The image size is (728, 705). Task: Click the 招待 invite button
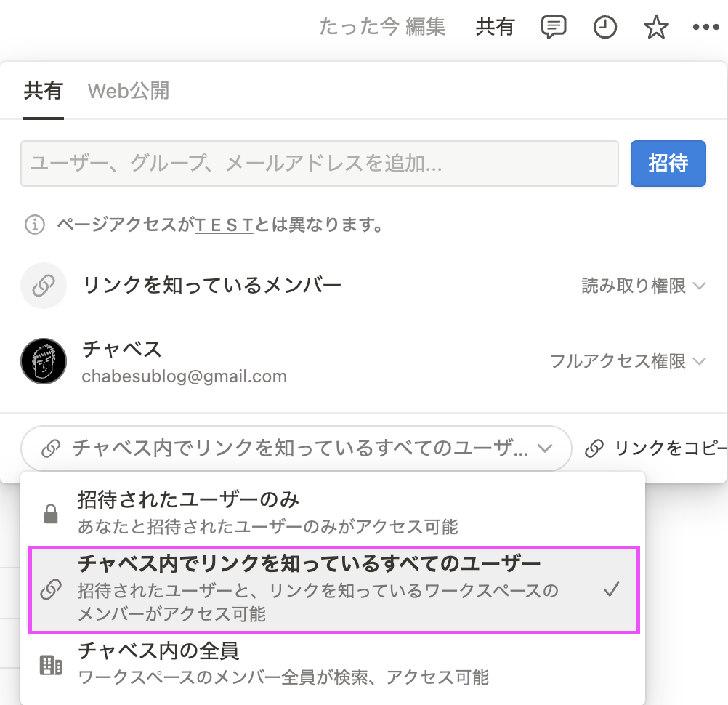click(668, 164)
